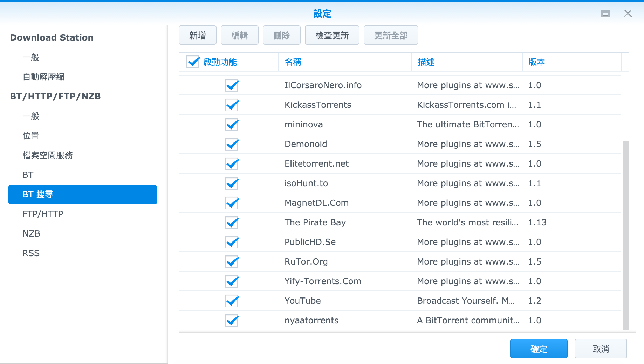Open the FTP/HTTP settings page
The image size is (644, 364).
(83, 214)
